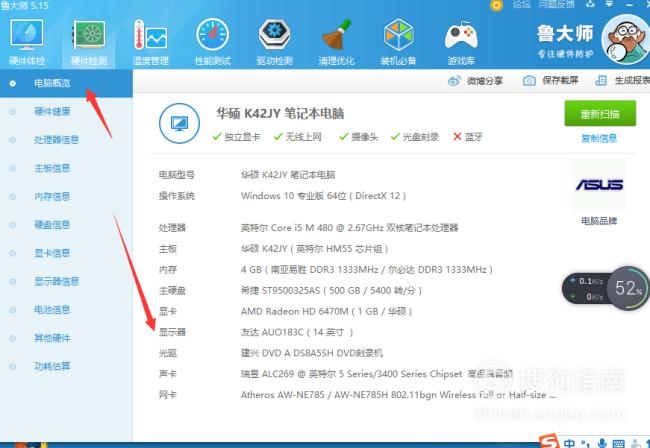Image resolution: width=650 pixels, height=448 pixels.
Task: Click the microphone icon in input bar
Action: tap(602, 443)
